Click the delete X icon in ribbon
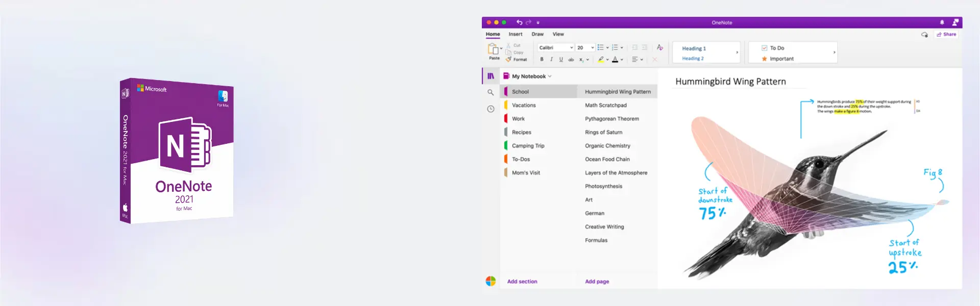This screenshot has width=980, height=306. 654,60
